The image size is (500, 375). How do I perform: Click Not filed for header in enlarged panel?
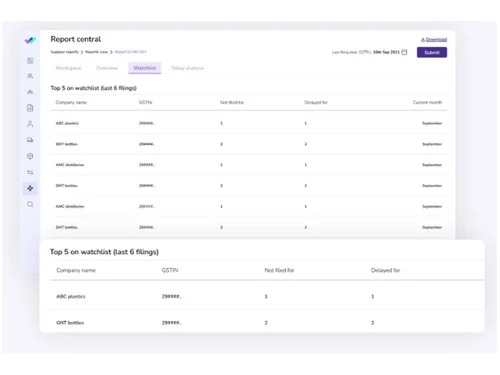click(x=279, y=270)
